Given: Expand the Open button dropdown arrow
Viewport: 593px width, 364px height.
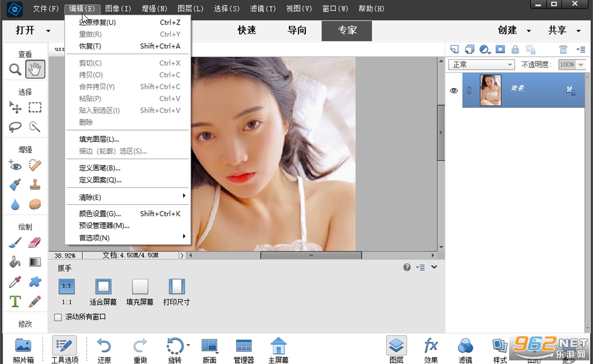Looking at the screenshot, I should point(48,31).
